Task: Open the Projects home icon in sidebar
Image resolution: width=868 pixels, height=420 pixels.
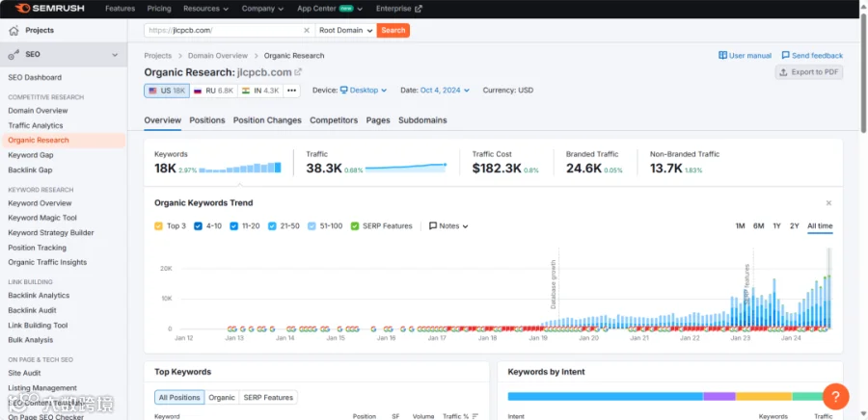Action: [x=14, y=31]
